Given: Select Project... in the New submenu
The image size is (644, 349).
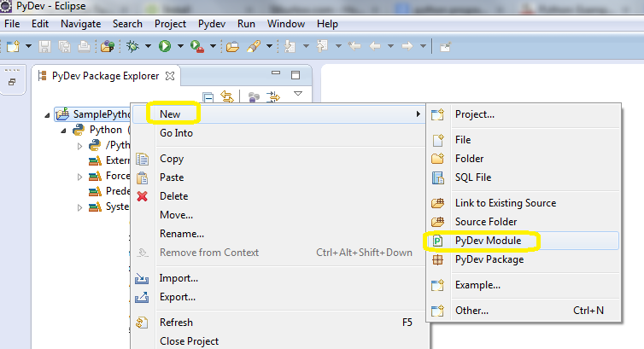Looking at the screenshot, I should 524,114.
